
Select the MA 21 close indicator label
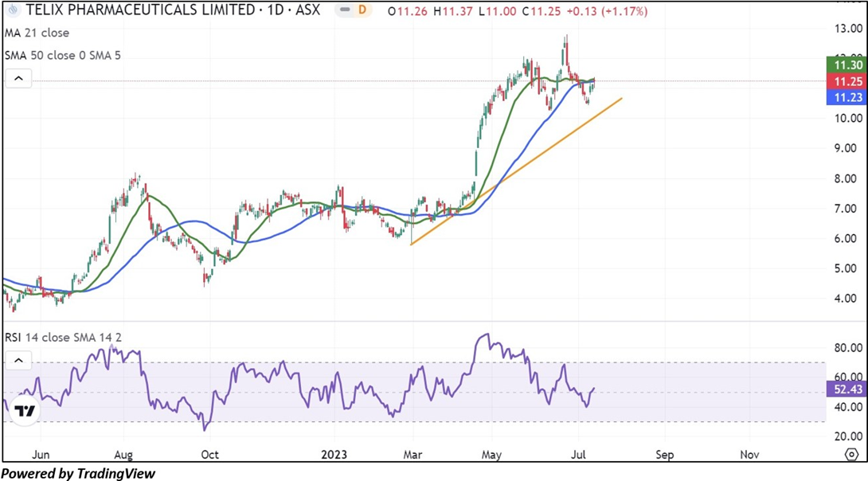tap(37, 33)
